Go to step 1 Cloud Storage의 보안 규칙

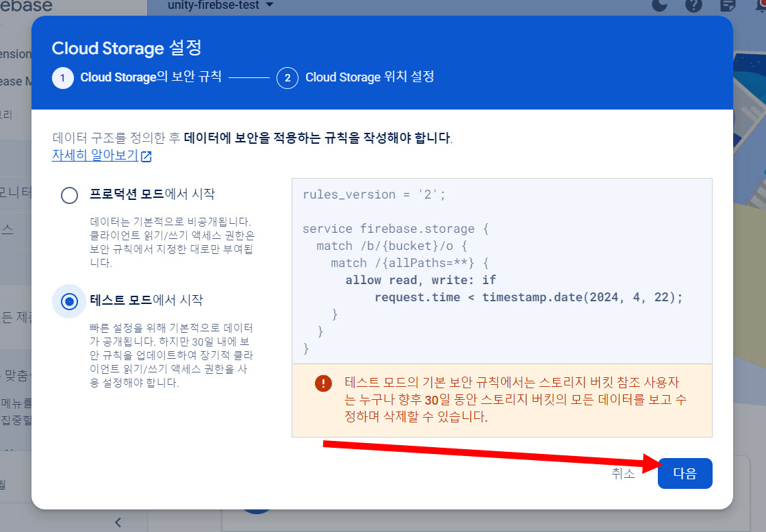(137, 77)
